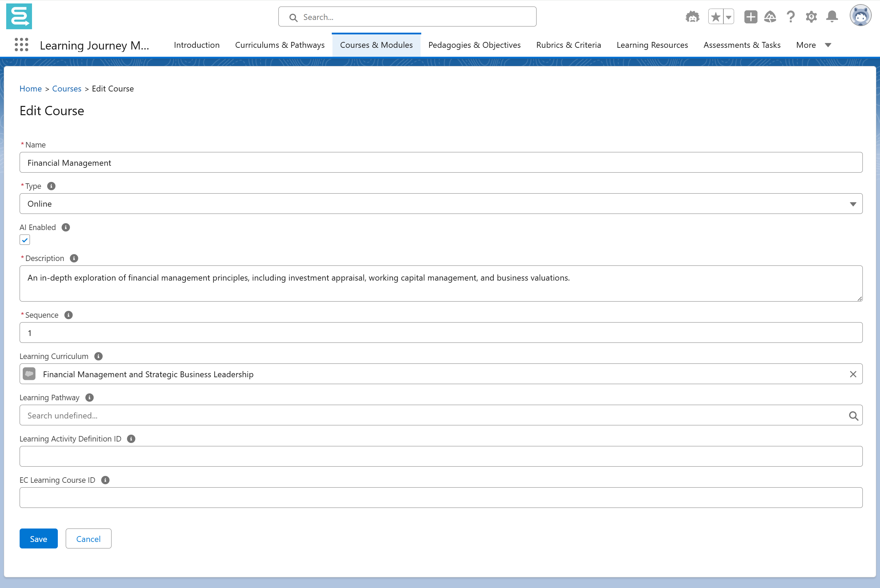This screenshot has width=880, height=588.
Task: Click the Courses breadcrumb link
Action: pos(66,88)
